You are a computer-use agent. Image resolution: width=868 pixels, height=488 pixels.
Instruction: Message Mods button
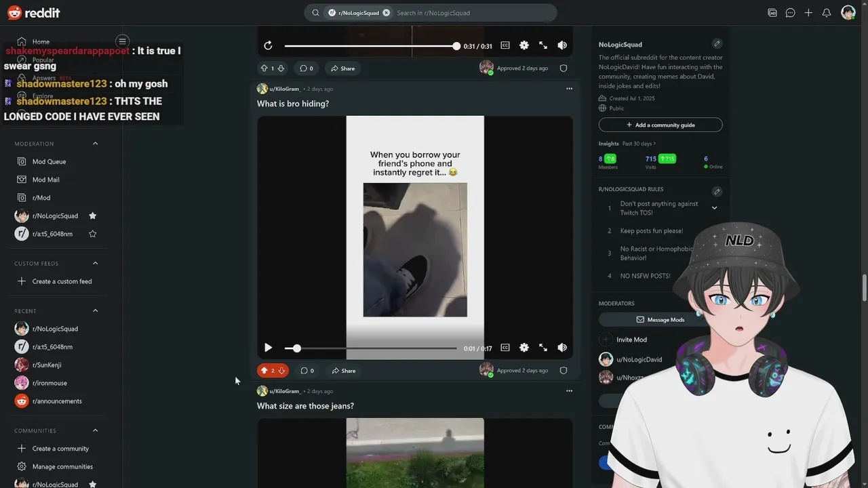point(660,319)
